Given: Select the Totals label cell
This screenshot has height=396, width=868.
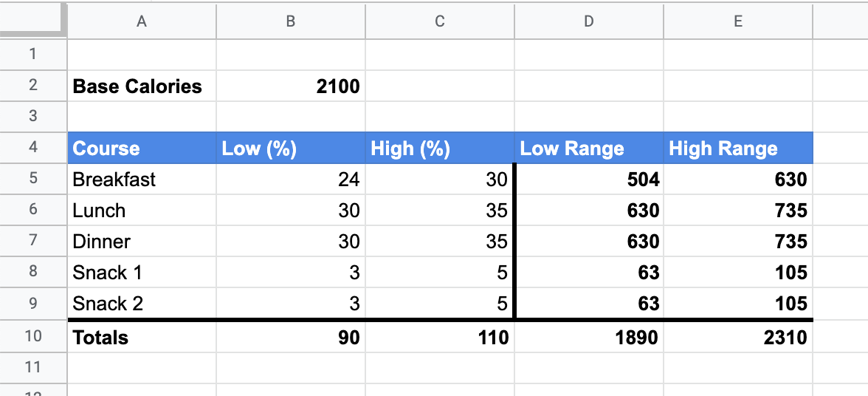Looking at the screenshot, I should [141, 338].
